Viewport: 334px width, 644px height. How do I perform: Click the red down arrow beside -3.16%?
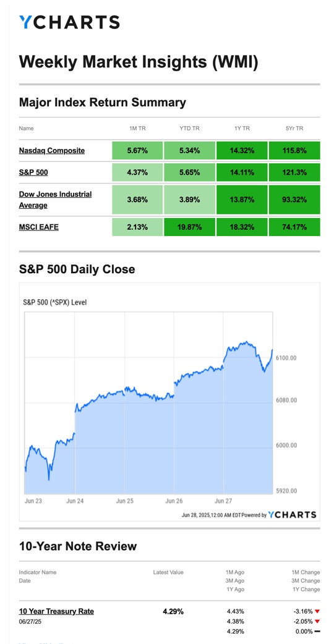point(317,612)
